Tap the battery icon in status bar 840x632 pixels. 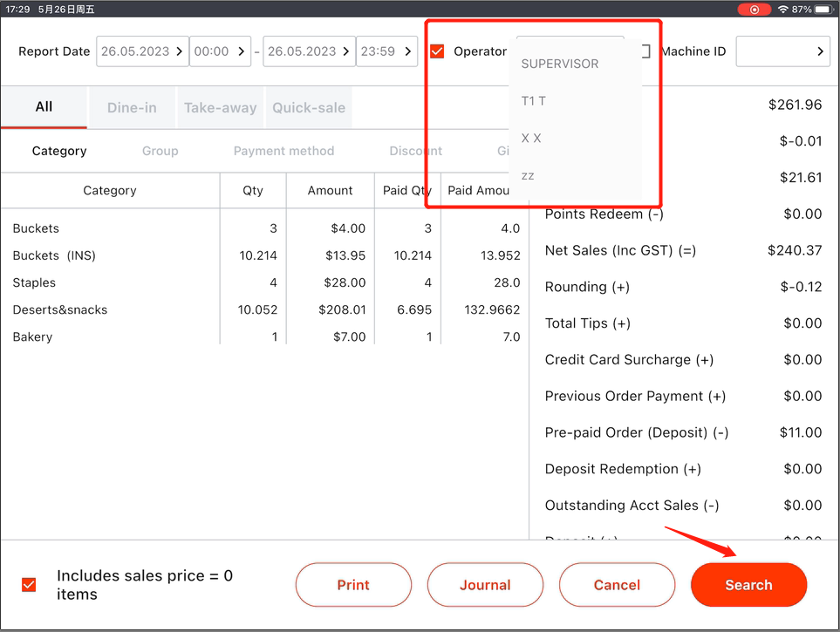point(824,9)
